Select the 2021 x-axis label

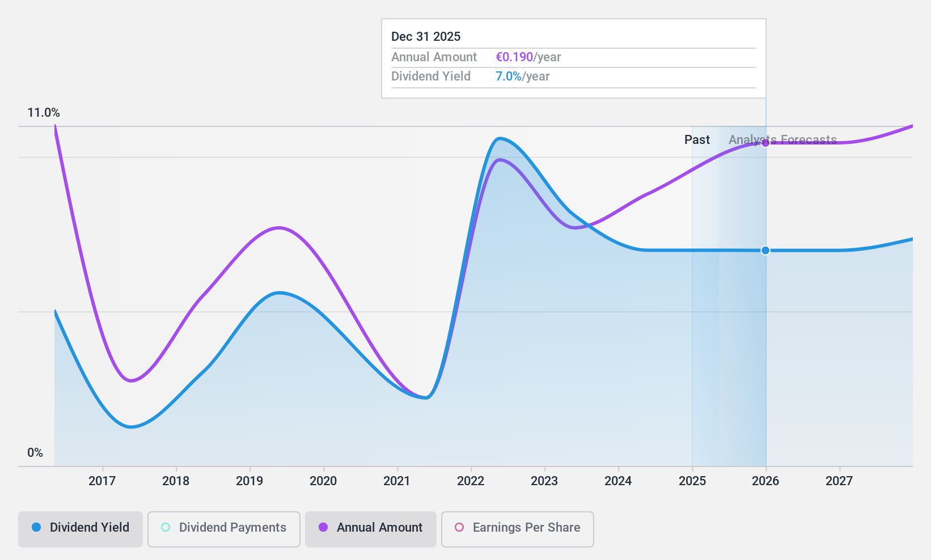(x=397, y=481)
